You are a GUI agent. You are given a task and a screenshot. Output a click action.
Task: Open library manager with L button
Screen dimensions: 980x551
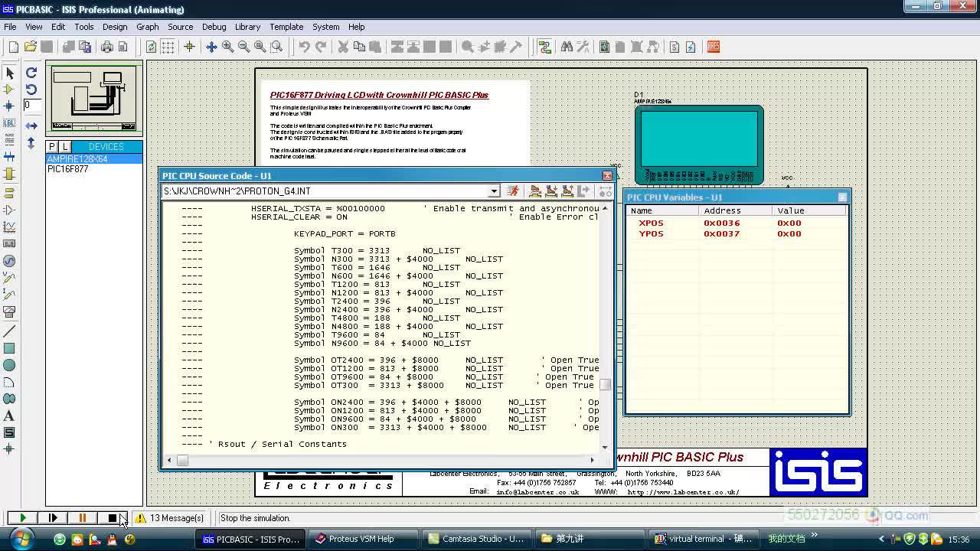click(64, 146)
